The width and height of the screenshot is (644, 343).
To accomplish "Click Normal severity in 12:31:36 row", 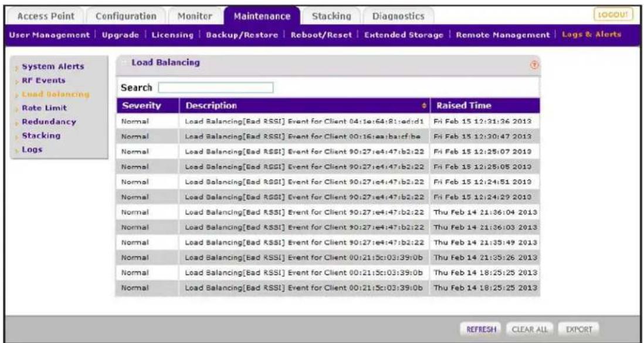I will tap(135, 122).
